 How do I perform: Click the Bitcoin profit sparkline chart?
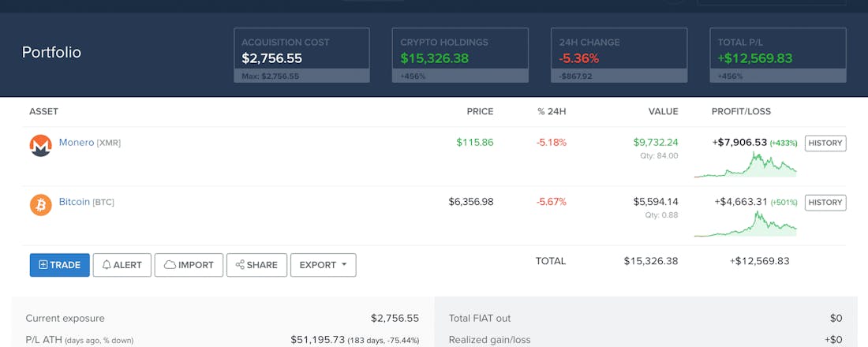[745, 223]
